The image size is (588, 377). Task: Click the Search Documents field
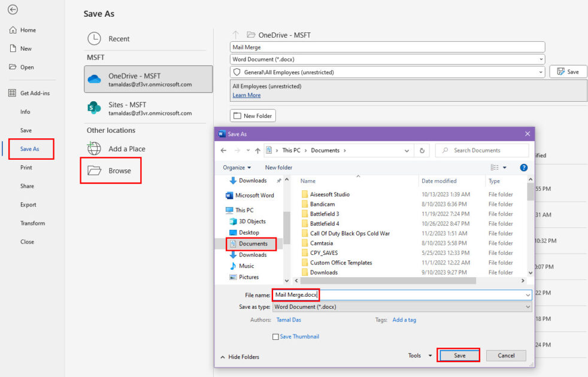(x=482, y=150)
